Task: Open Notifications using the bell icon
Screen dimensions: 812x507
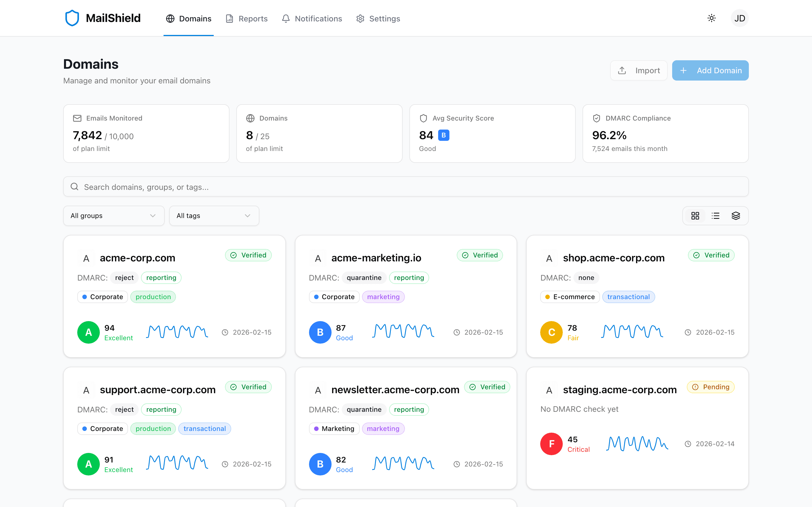Action: (x=286, y=19)
